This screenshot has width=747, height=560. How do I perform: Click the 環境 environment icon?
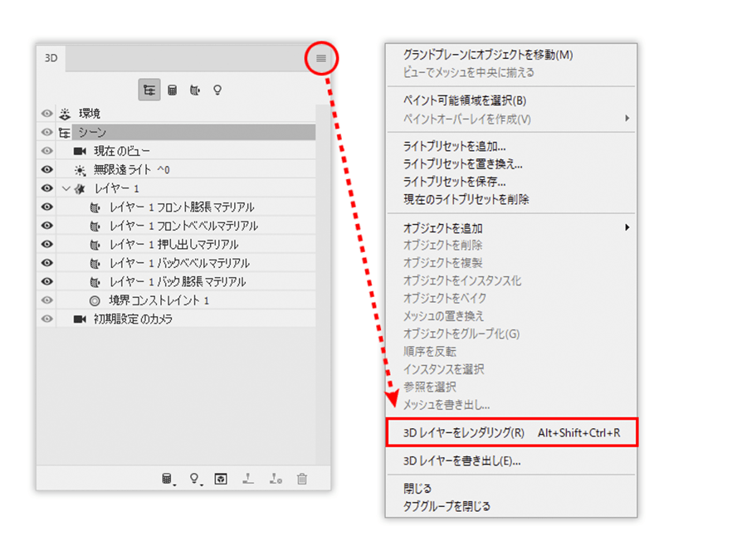66,114
